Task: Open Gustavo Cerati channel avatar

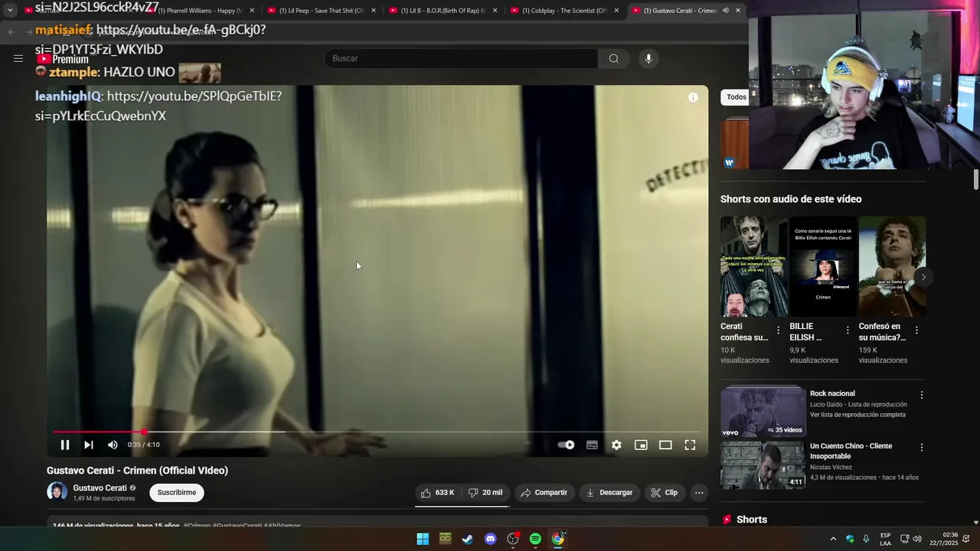Action: tap(57, 492)
